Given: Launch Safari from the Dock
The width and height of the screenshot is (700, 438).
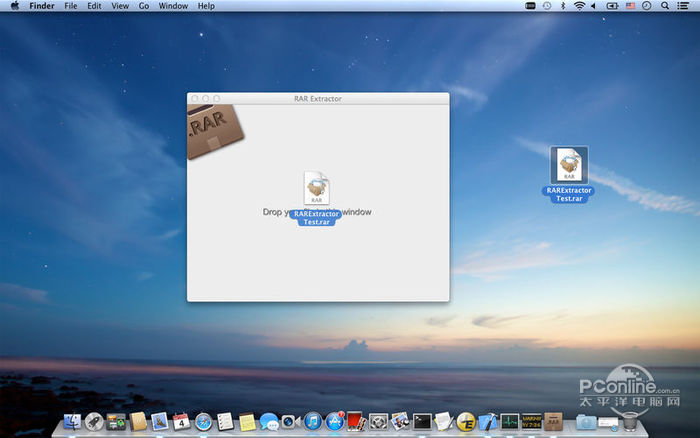Looking at the screenshot, I should click(x=204, y=422).
